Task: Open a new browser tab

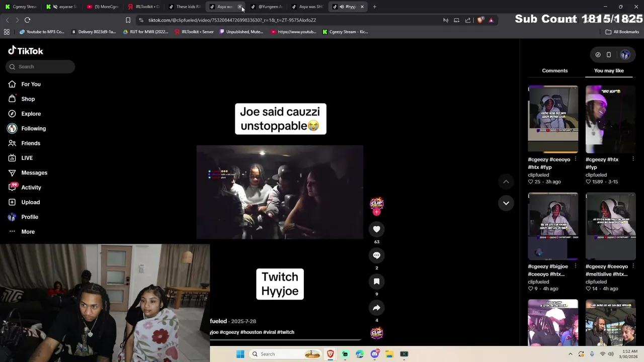Action: (x=374, y=7)
